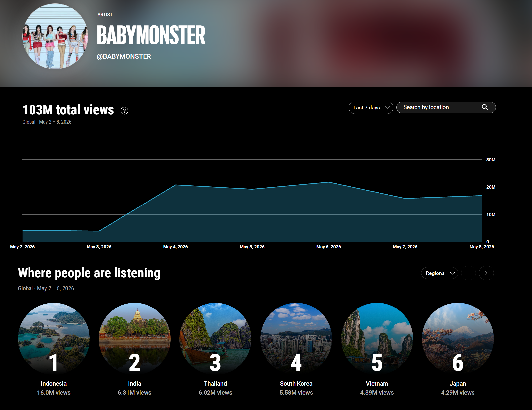Viewport: 532px width, 410px height.
Task: Click the Search by location field
Action: 446,107
